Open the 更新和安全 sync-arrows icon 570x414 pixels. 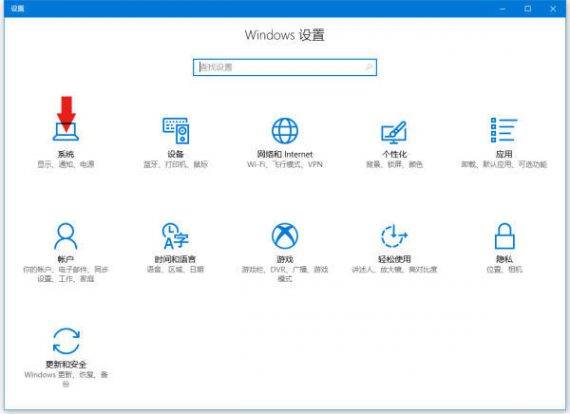pos(66,341)
